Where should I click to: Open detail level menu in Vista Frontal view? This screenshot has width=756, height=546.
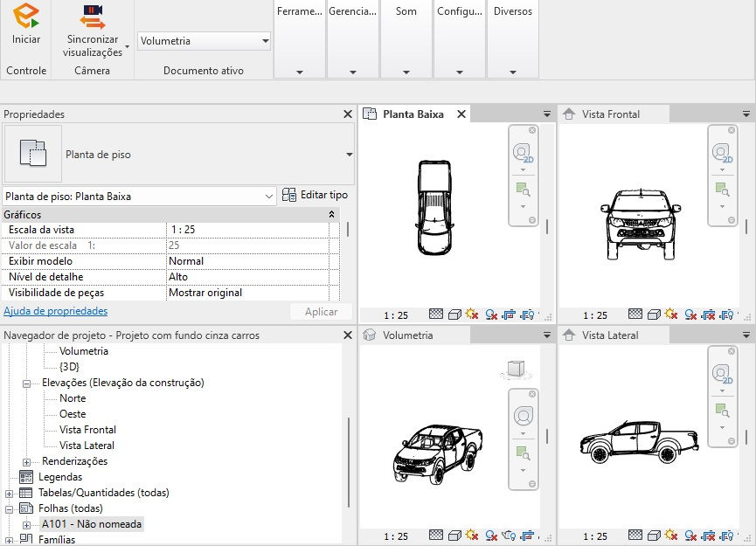pyautogui.click(x=635, y=314)
